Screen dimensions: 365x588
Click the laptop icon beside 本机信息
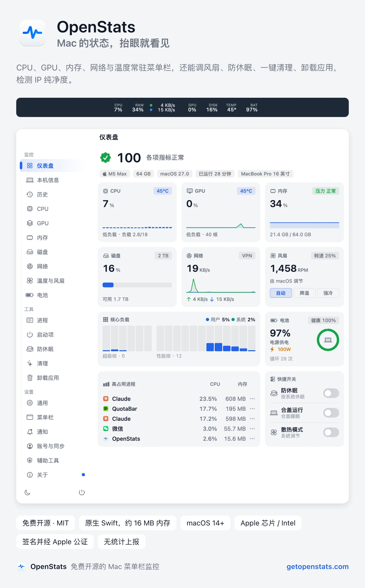[30, 180]
